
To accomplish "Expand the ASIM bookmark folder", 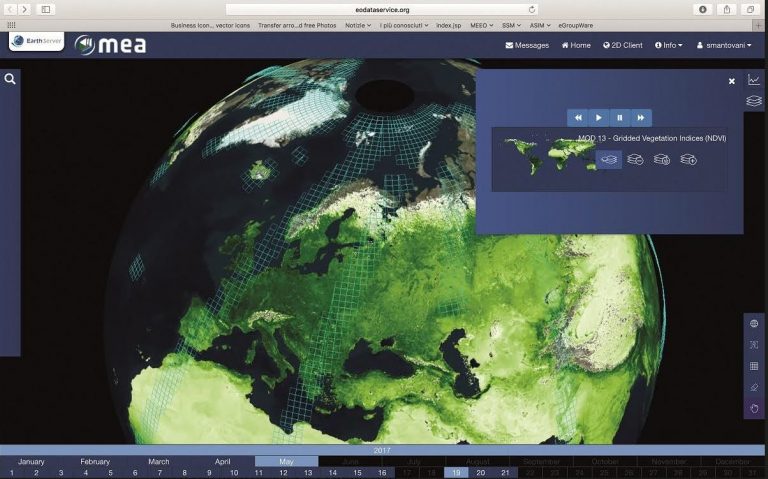I will point(540,25).
